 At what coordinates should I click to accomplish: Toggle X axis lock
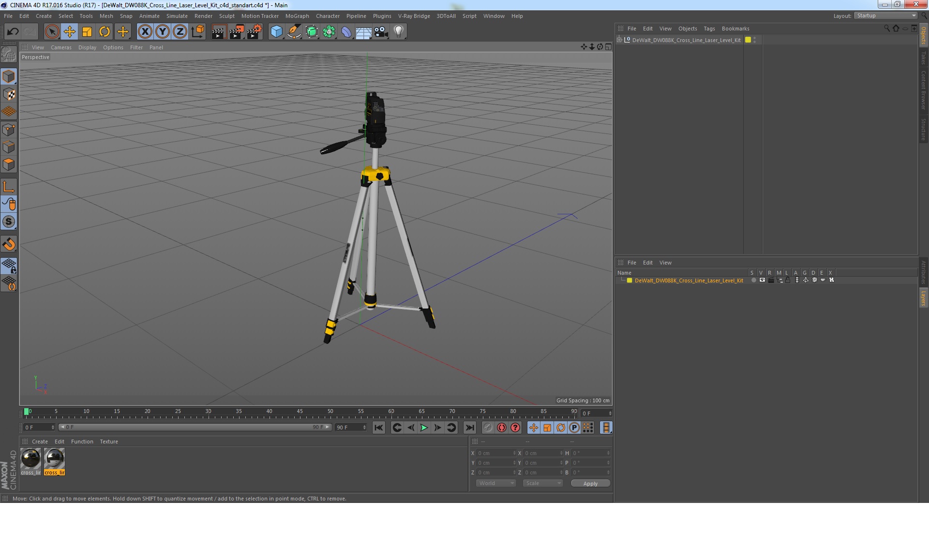145,32
